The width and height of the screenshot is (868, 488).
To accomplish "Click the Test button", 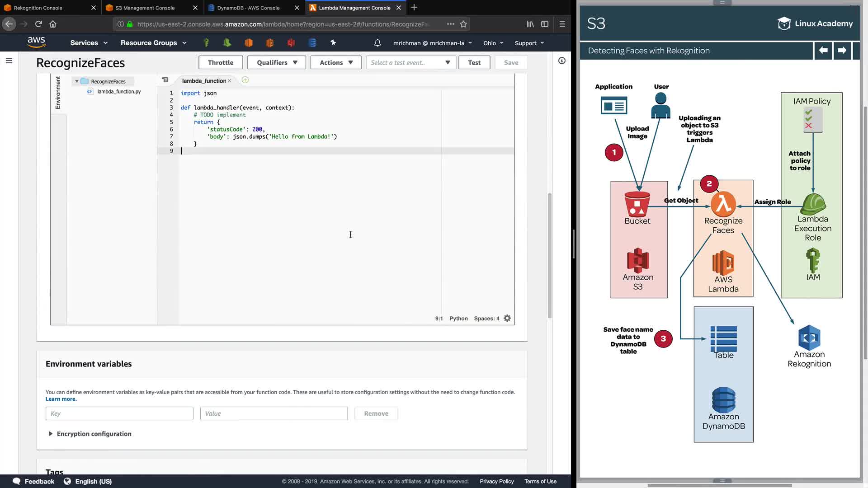I will [474, 62].
